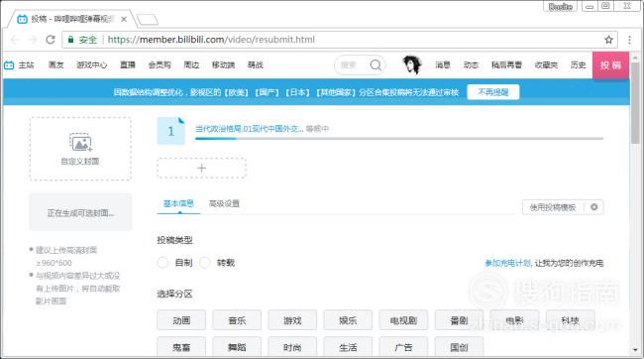This screenshot has width=644, height=359.
Task: Click the video upload progress bar
Action: 399,139
